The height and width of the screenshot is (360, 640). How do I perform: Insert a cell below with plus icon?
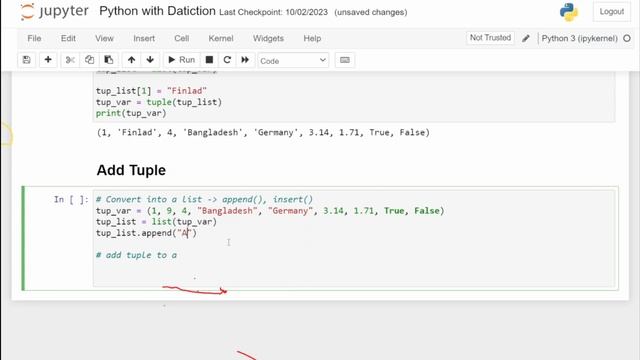[48, 60]
